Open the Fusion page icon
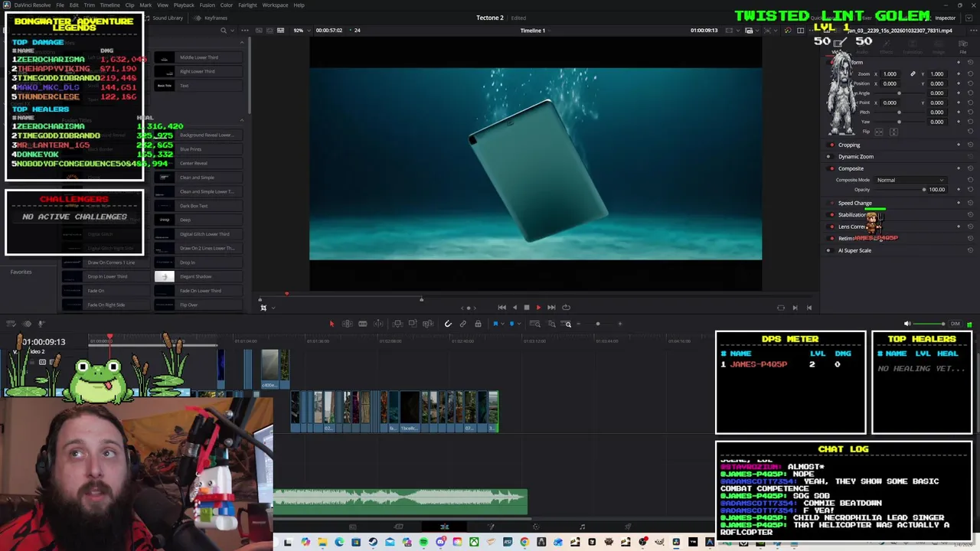This screenshot has height=551, width=980. tap(491, 527)
